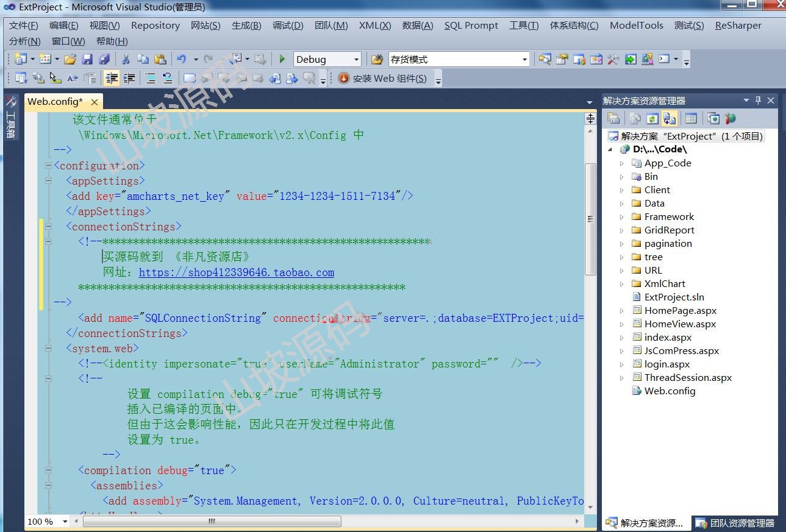This screenshot has width=786, height=532.
Task: Click the green arrow Start Page icon
Action: pos(631,59)
